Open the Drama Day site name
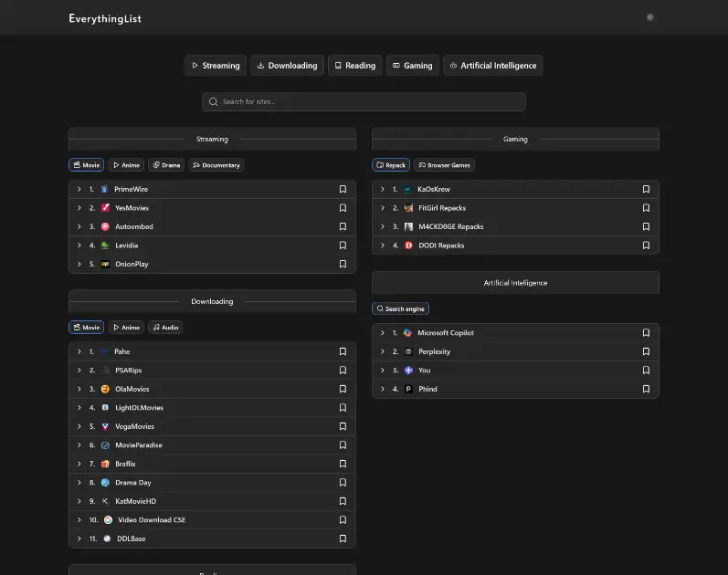 click(x=133, y=482)
